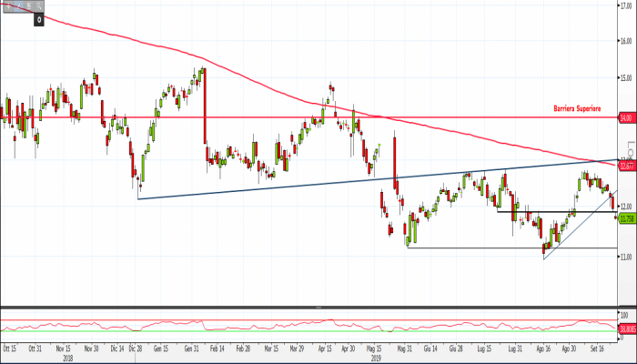Click the 16.00 level on price axis

coord(626,41)
